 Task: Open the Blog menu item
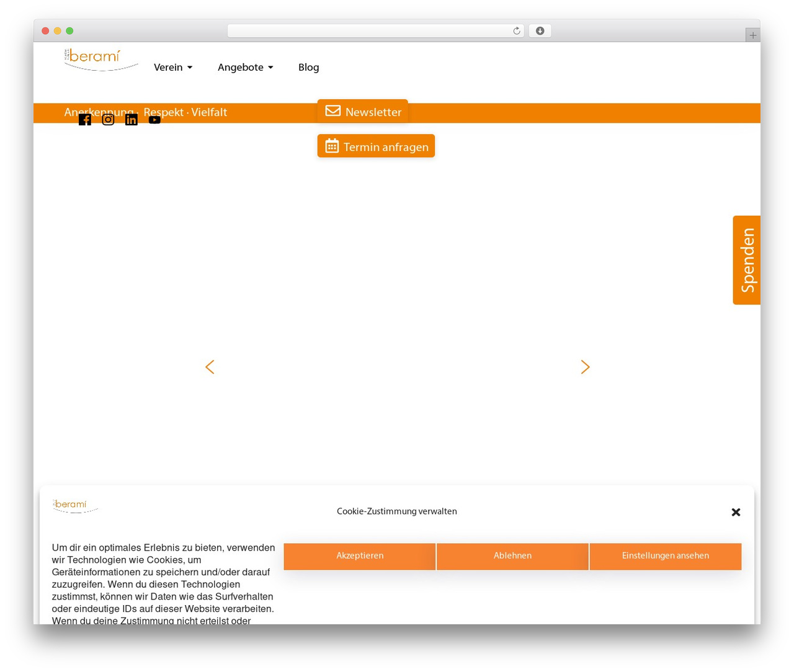tap(309, 67)
